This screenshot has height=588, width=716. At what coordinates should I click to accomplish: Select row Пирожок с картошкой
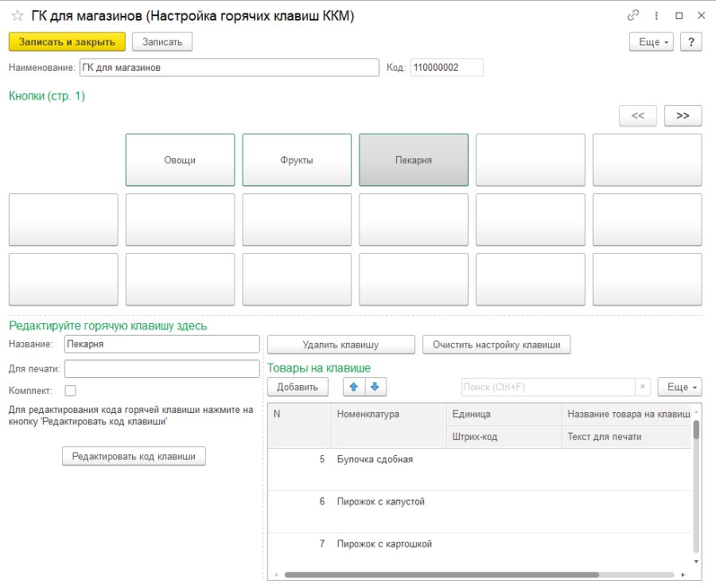[480, 550]
